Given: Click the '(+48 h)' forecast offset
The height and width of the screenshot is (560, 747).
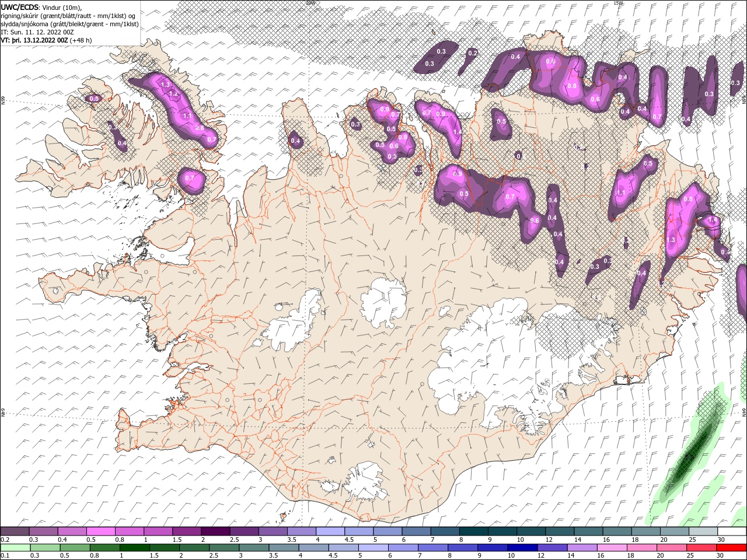Looking at the screenshot, I should (x=81, y=40).
